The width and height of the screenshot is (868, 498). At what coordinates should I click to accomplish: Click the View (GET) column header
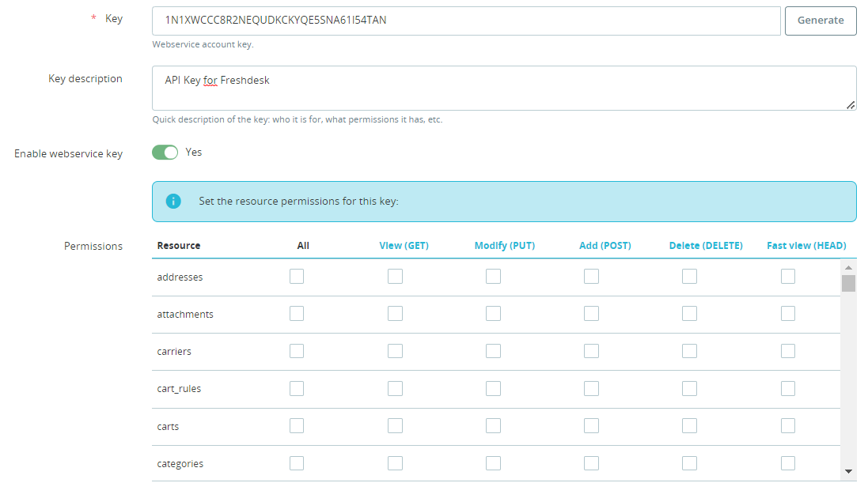coord(404,246)
